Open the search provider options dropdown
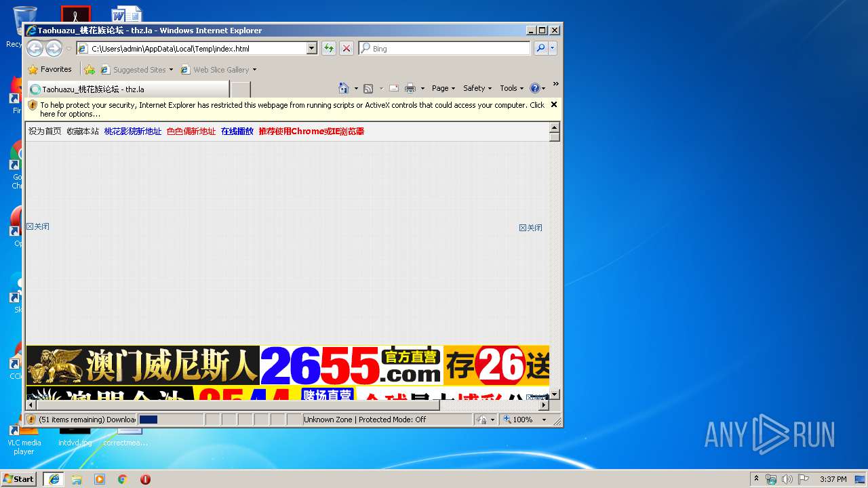The image size is (868, 488). [553, 48]
